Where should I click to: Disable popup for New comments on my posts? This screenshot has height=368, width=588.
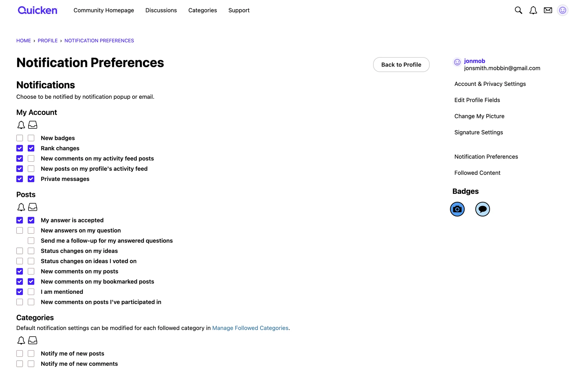click(20, 271)
